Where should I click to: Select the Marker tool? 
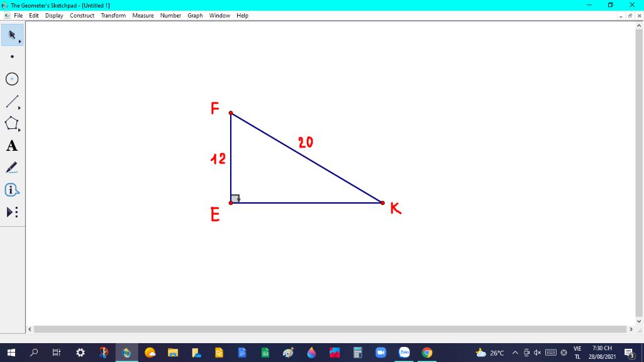13,167
